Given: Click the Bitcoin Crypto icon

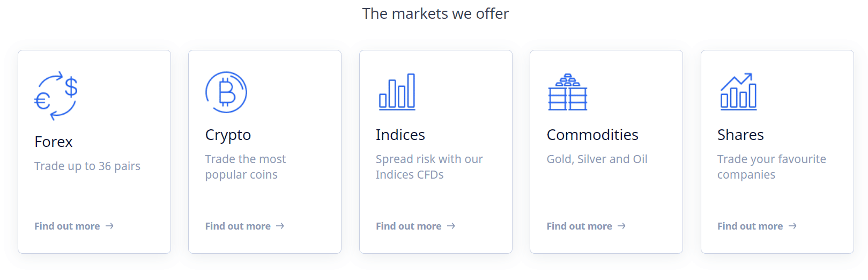Looking at the screenshot, I should (x=226, y=92).
